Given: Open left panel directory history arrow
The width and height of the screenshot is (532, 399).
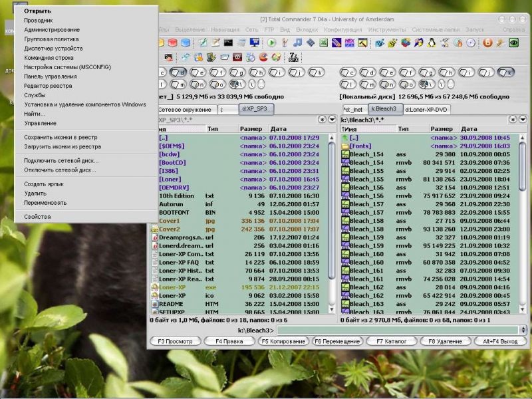Looking at the screenshot, I should tap(331, 119).
